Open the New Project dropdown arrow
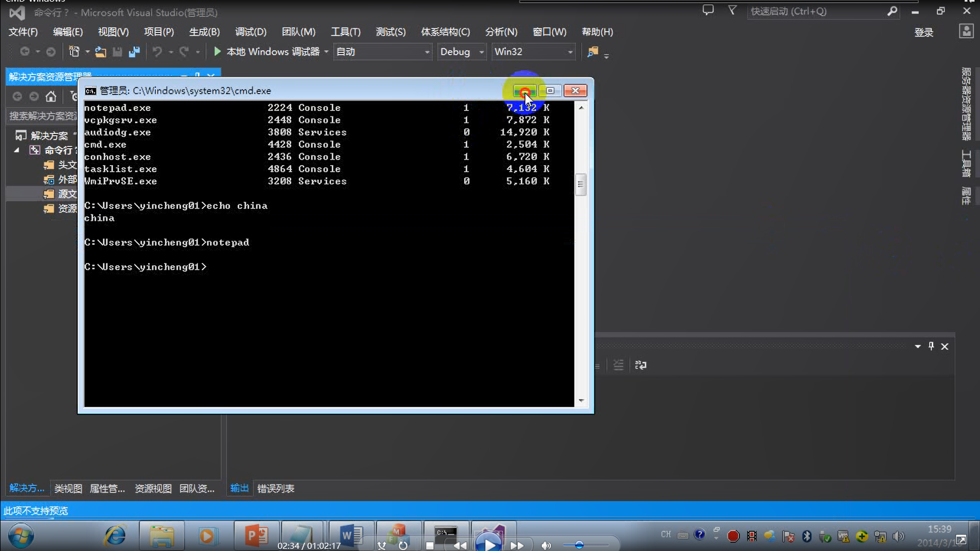This screenshot has height=551, width=980. [x=87, y=52]
